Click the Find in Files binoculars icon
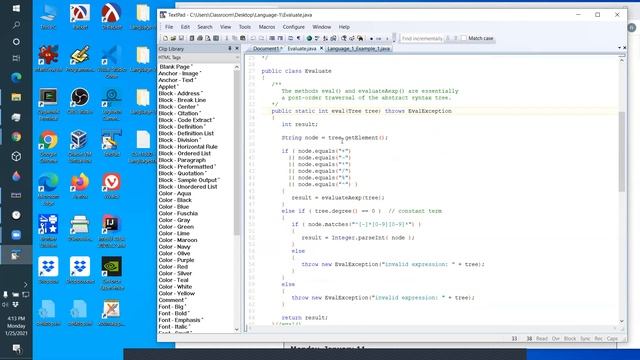 click(x=360, y=38)
